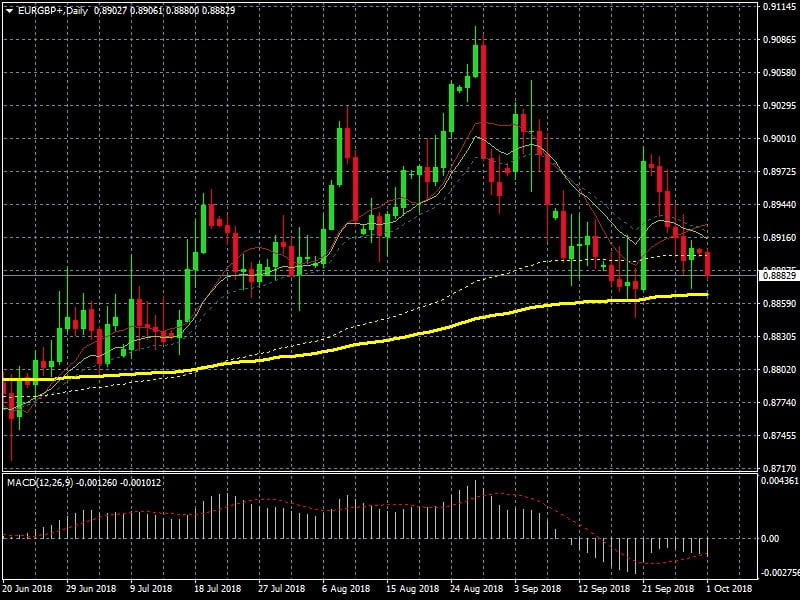The image size is (800, 600).
Task: Click the current price label 0.88829
Action: (778, 275)
